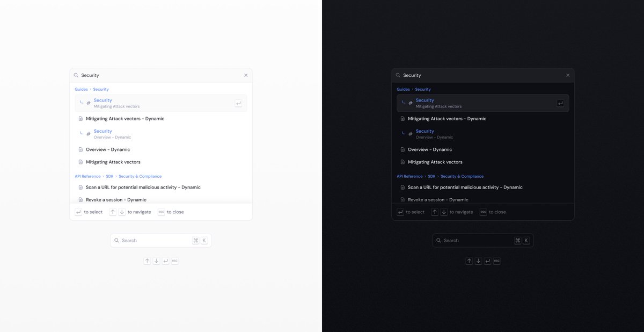
Task: Click hash icon of dark Security Mitigating result
Action: tap(411, 103)
